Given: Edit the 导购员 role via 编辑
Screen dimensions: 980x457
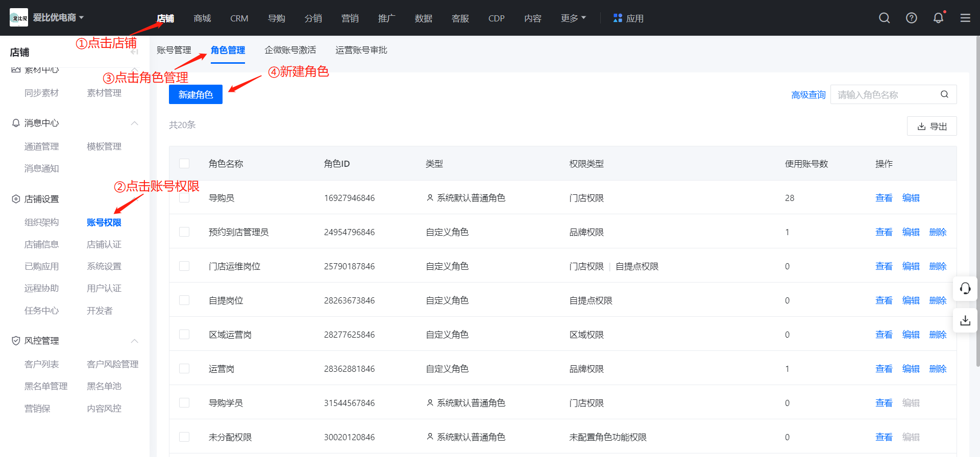Looking at the screenshot, I should [911, 198].
